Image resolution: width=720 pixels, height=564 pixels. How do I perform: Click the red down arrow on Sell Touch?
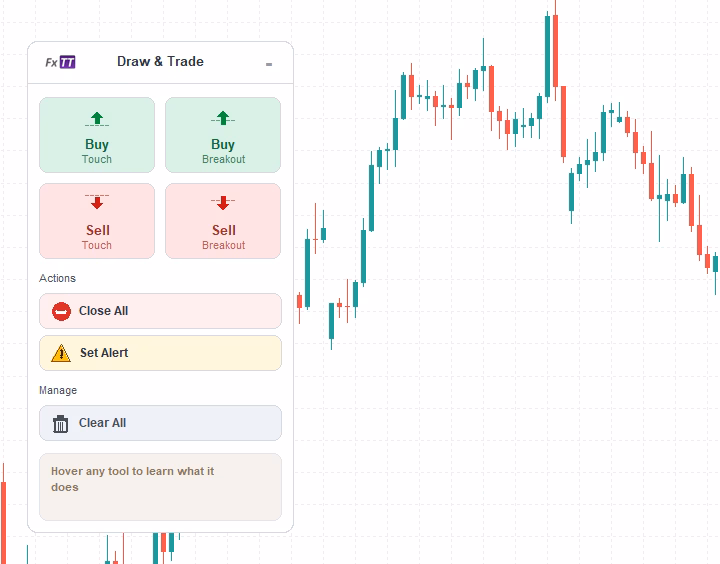(97, 203)
